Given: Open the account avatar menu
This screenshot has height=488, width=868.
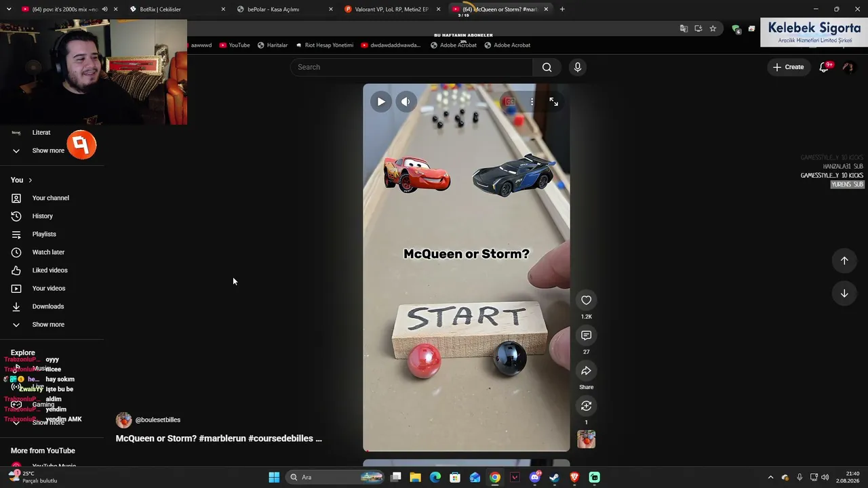Looking at the screenshot, I should click(x=848, y=67).
